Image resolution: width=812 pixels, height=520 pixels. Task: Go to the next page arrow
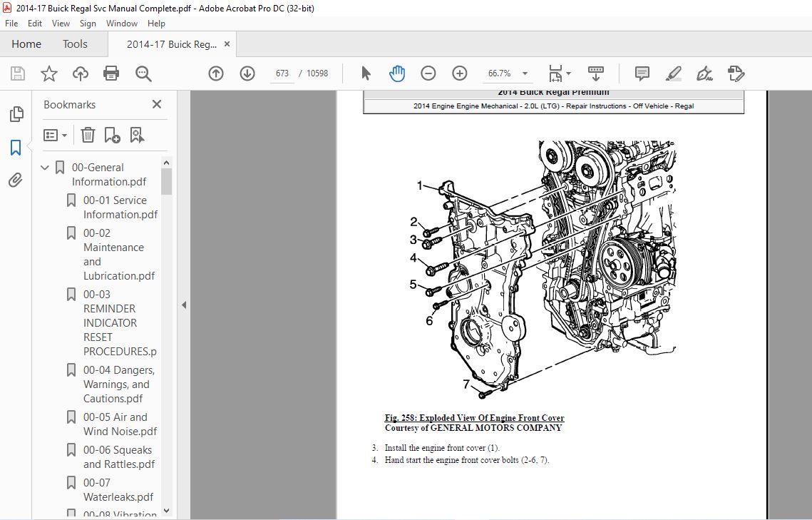[x=247, y=73]
